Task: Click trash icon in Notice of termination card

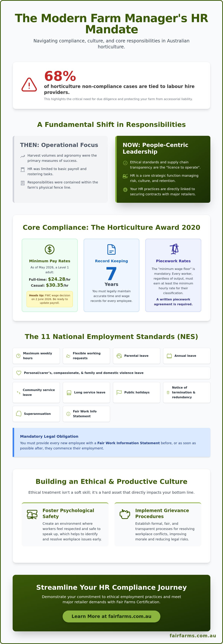Action: [x=168, y=393]
